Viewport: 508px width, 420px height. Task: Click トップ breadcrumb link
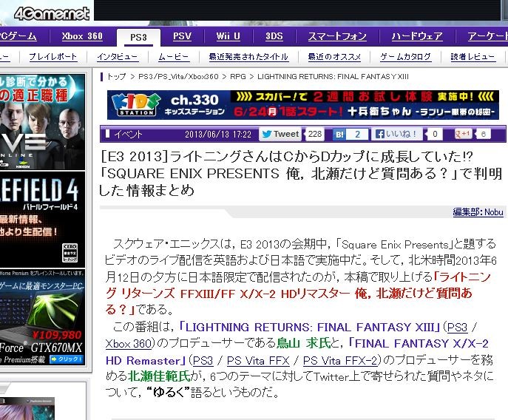pos(116,77)
